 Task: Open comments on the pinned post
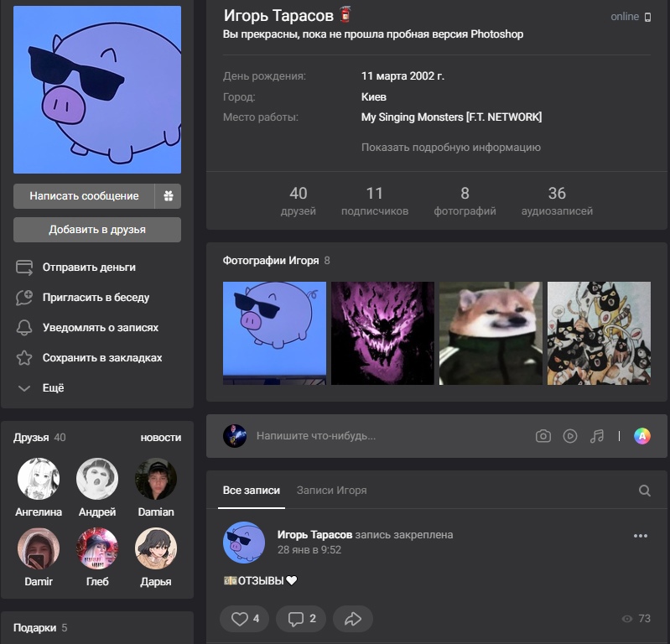coord(300,619)
